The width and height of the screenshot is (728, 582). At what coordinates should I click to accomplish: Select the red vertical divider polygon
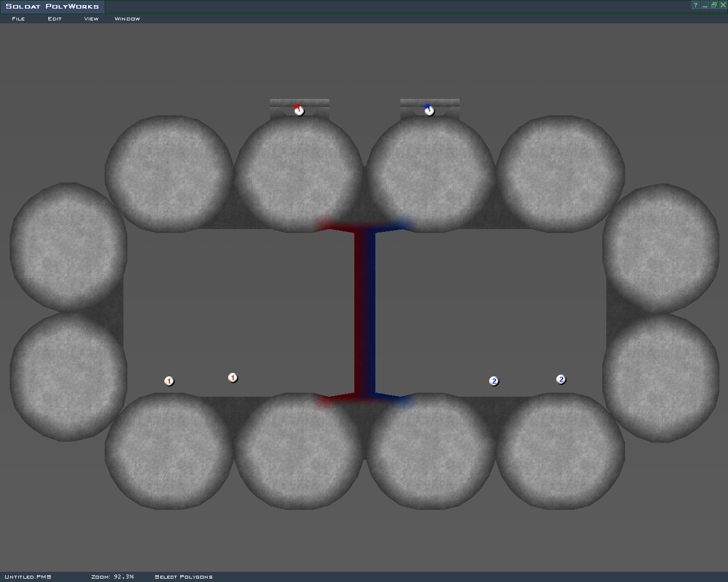(359, 313)
